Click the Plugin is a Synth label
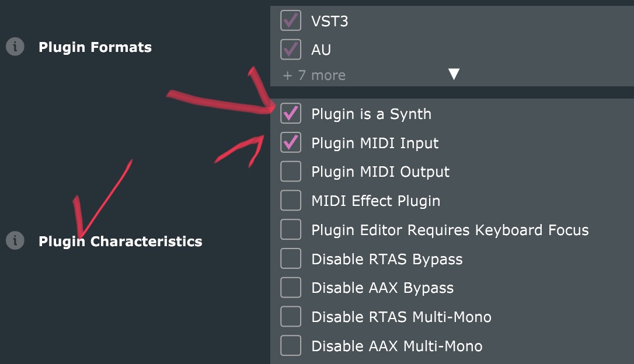Screen dimensions: 634x364 tap(371, 114)
